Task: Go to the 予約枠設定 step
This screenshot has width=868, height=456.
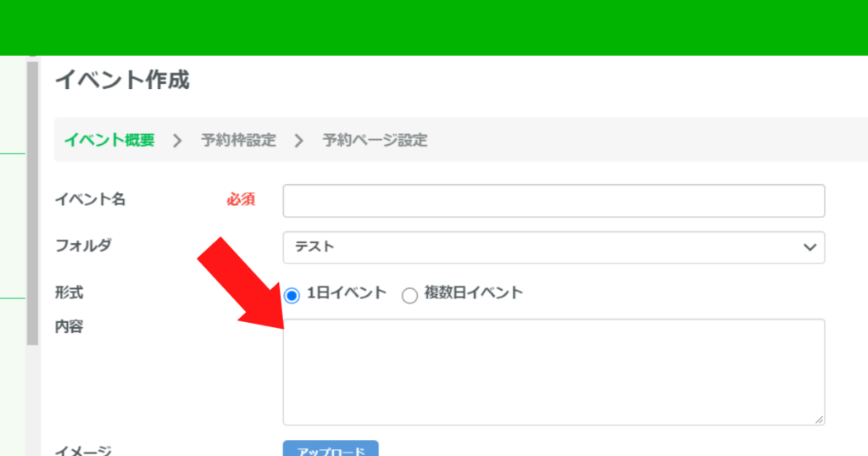Action: [238, 140]
